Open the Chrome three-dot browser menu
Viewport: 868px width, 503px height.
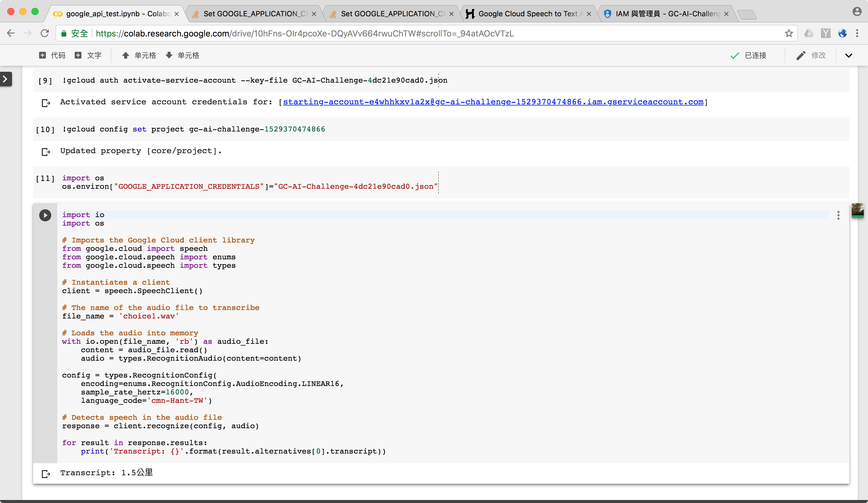tap(857, 33)
